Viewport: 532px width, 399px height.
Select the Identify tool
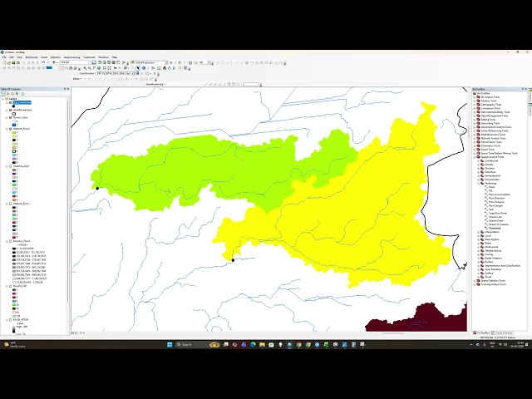pos(144,68)
